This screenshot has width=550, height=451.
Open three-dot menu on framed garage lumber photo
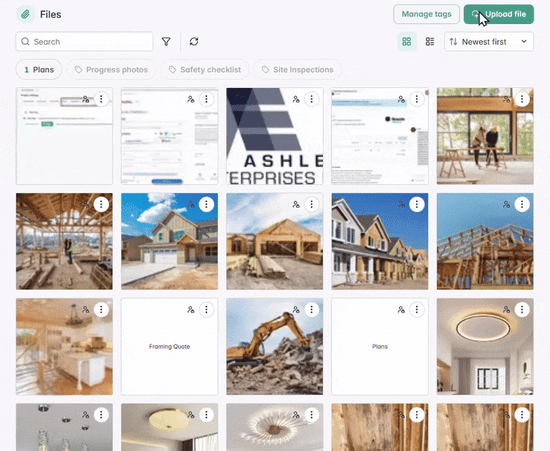(x=311, y=204)
